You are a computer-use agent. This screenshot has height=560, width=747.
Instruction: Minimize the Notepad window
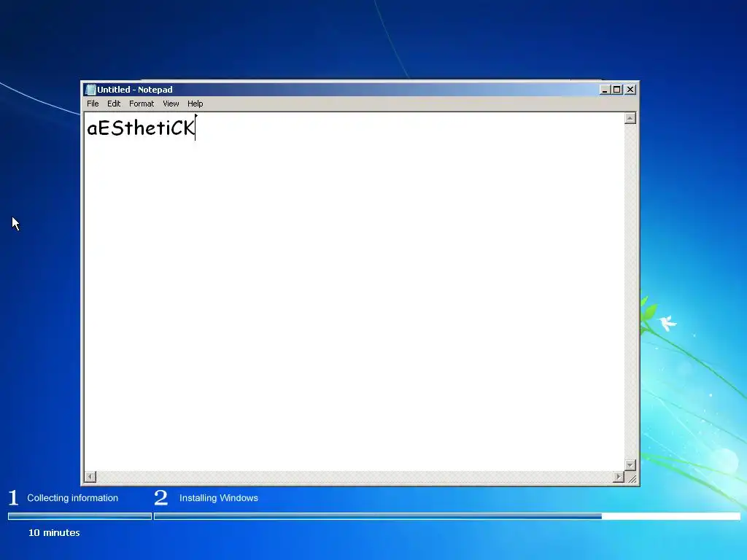pos(605,90)
